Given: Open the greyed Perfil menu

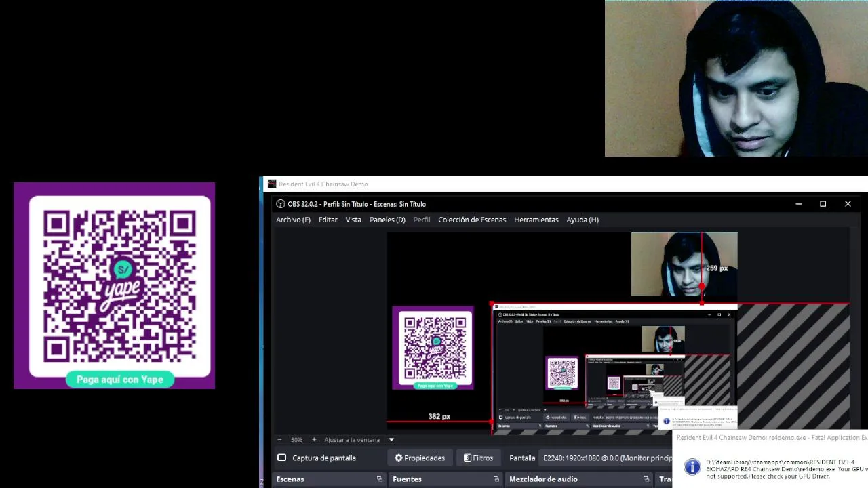Looking at the screenshot, I should point(422,220).
